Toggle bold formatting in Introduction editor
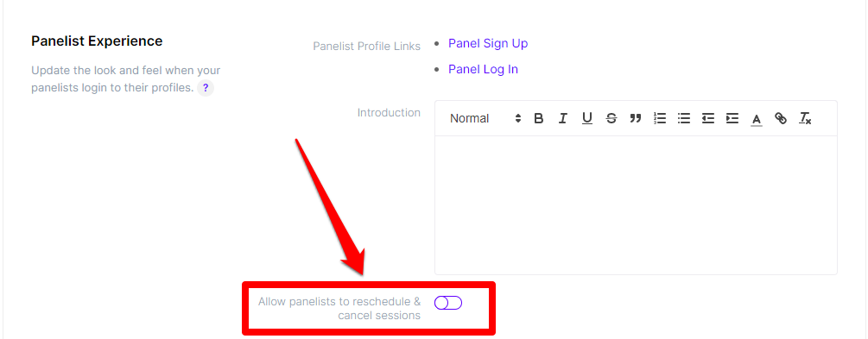Viewport: 868px width, 339px height. coord(539,118)
